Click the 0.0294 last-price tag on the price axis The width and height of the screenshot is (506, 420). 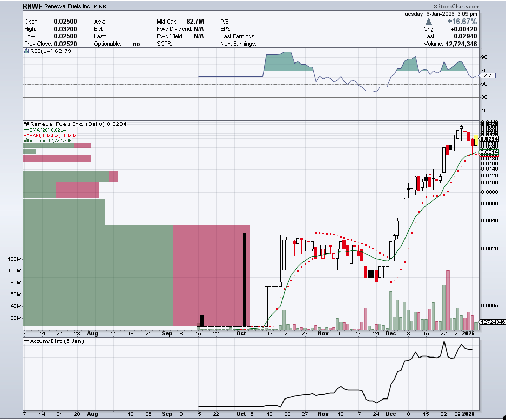(489, 139)
